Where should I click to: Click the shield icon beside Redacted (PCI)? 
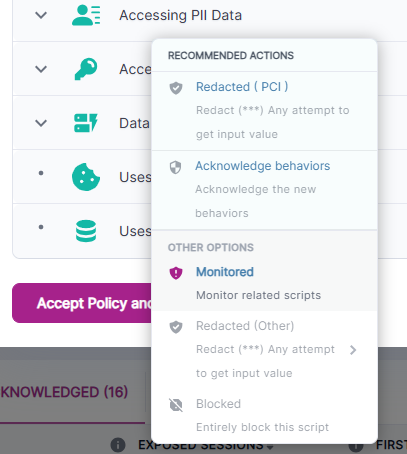(176, 88)
